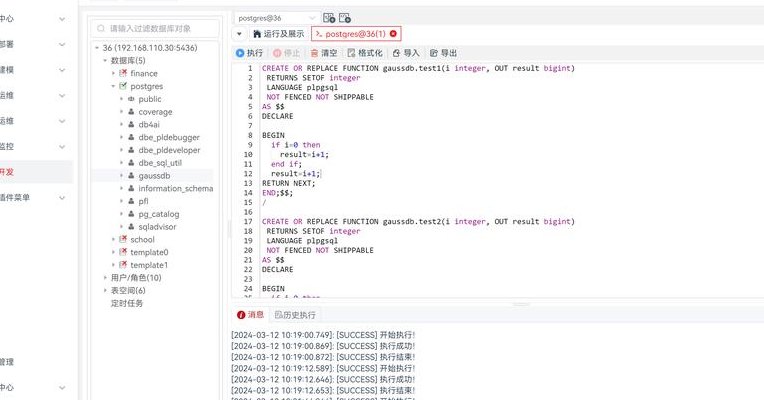Image resolution: width=764 pixels, height=400 pixels.
Task: Expand the 监控 sidebar menu chevron
Action: coord(62,147)
